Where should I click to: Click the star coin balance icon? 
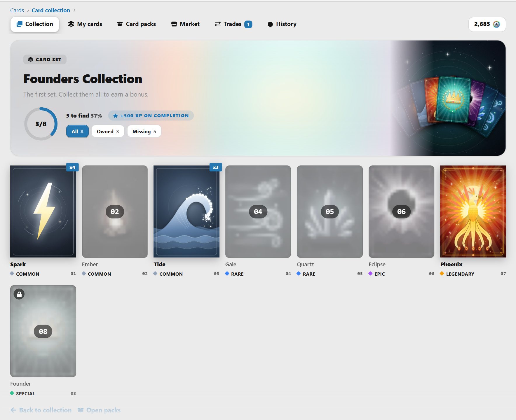(x=496, y=24)
